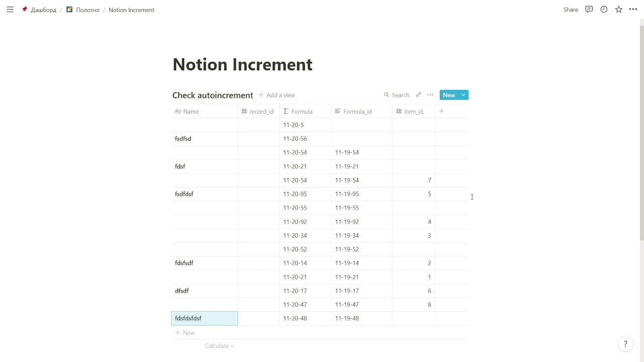Select the fsdfdsf name cell
The width and height of the screenshot is (644, 362).
(x=204, y=194)
